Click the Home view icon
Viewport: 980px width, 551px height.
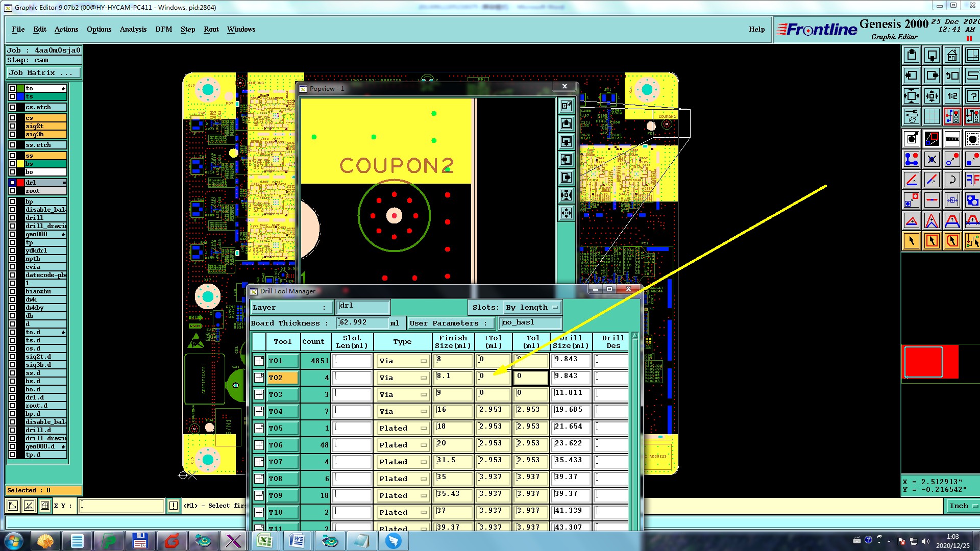click(952, 55)
